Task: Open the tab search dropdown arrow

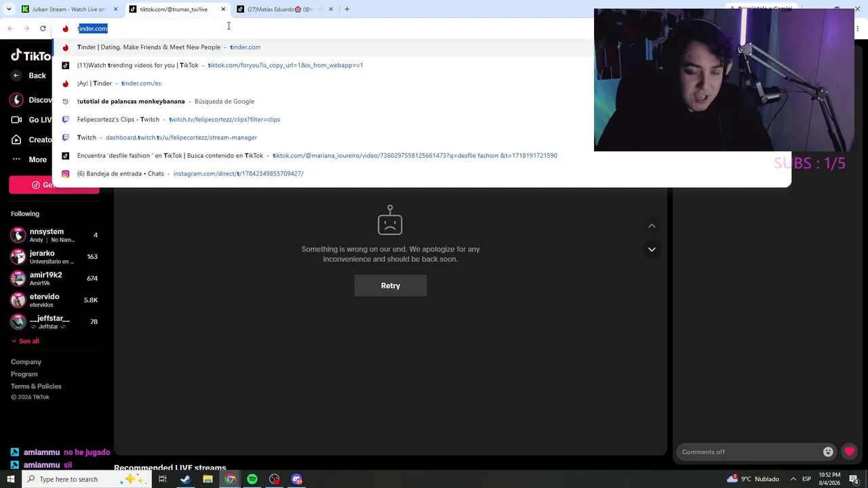Action: pos(9,9)
